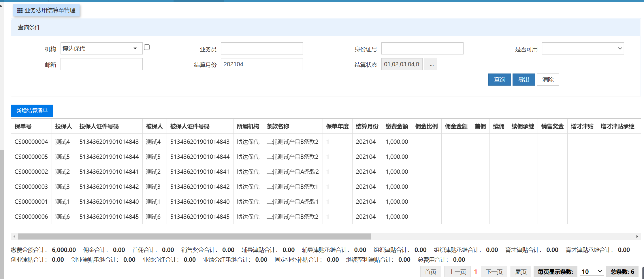644x279 pixels.
Task: Click the 保单号 column header
Action: pyautogui.click(x=23, y=127)
